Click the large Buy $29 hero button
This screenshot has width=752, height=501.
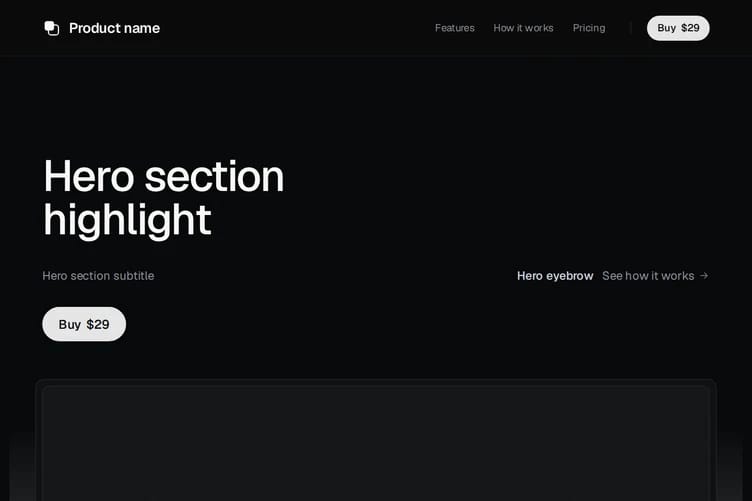(84, 324)
